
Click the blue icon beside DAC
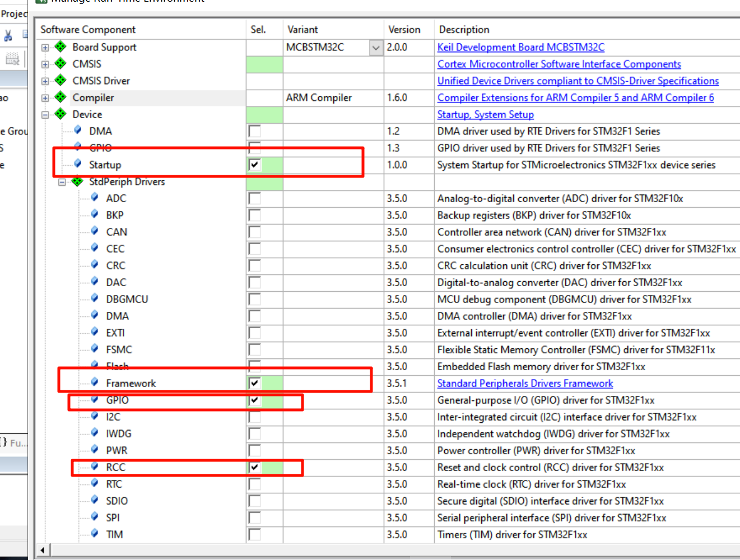click(x=95, y=281)
